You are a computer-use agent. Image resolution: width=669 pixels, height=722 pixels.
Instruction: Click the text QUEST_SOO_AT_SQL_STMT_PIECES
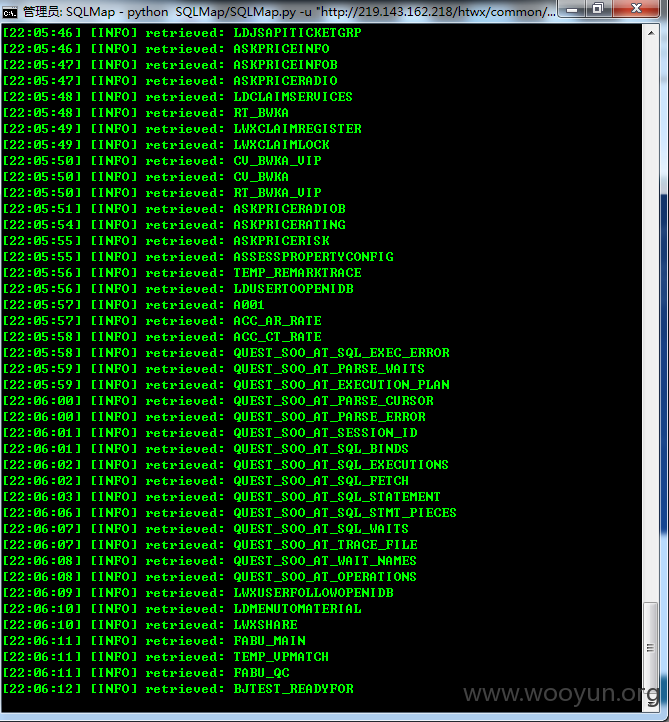coord(345,512)
